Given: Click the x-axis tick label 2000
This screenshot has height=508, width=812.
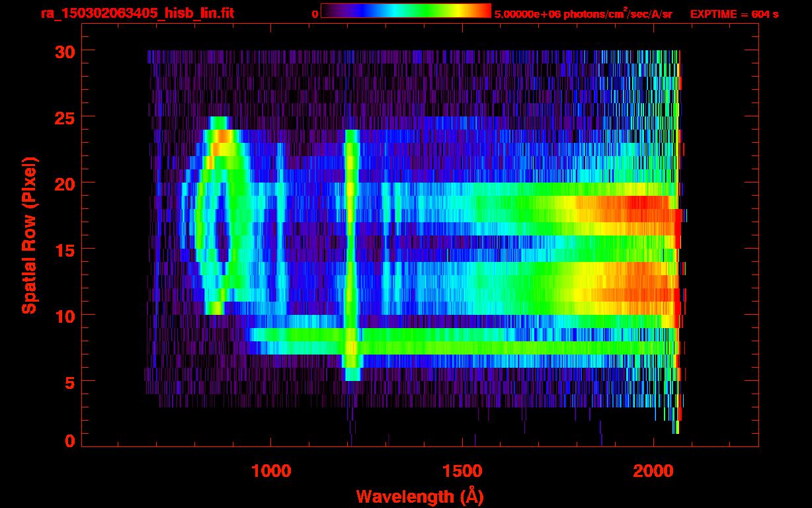Looking at the screenshot, I should [653, 470].
